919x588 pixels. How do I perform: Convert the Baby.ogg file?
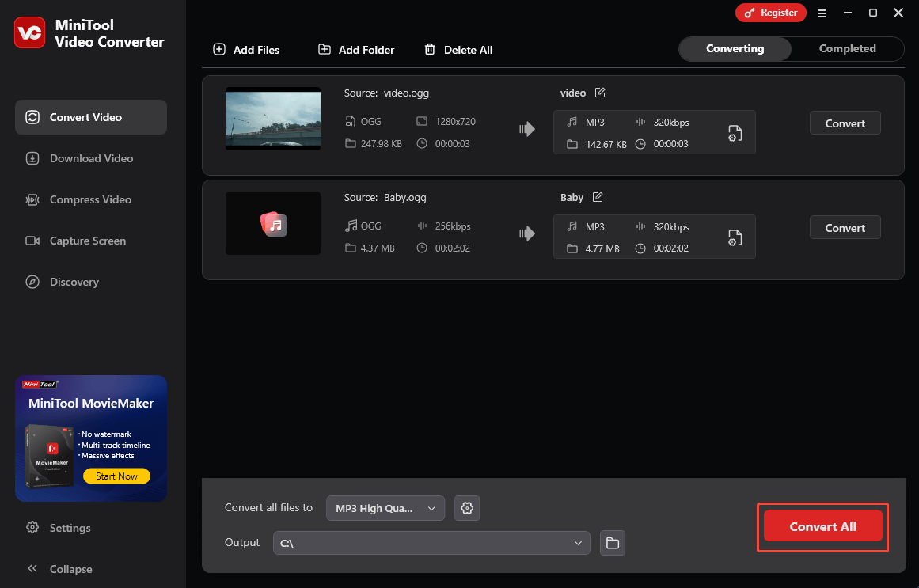point(845,227)
